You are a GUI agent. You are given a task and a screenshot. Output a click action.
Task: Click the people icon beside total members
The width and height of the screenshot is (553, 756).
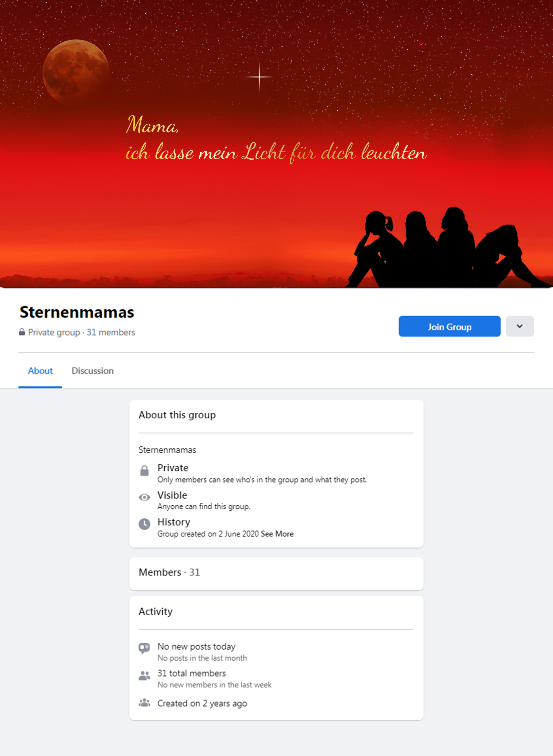(144, 675)
